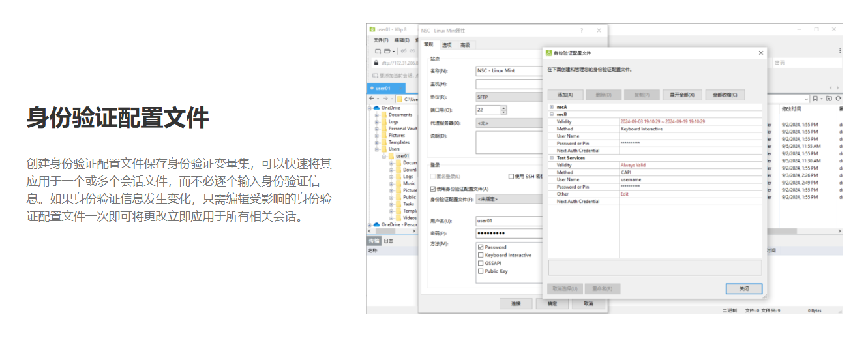Click the help question mark in properties dialog

582,30
